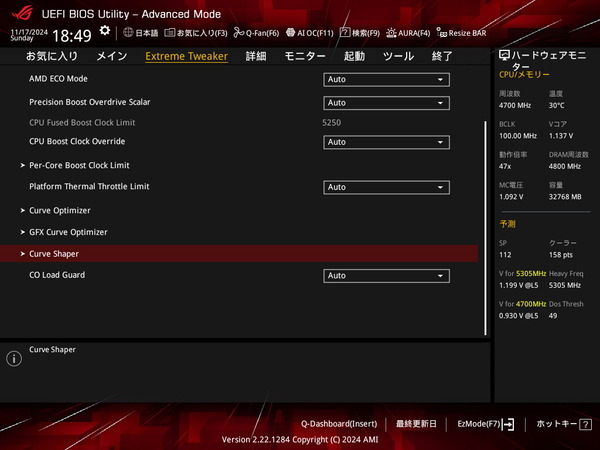Screen dimensions: 600x450
Task: Click the Version 2.22.1284 copyright text
Action: (300, 440)
